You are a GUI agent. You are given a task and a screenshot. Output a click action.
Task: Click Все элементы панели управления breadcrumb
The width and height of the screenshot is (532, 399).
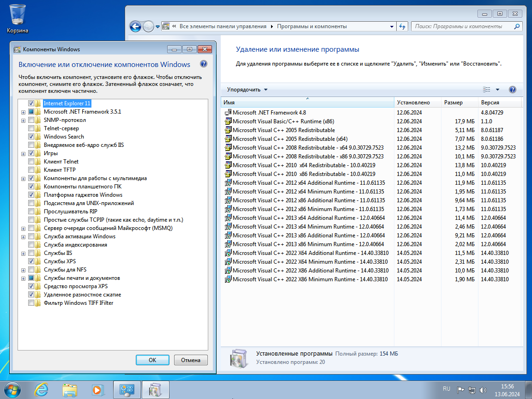pyautogui.click(x=223, y=26)
